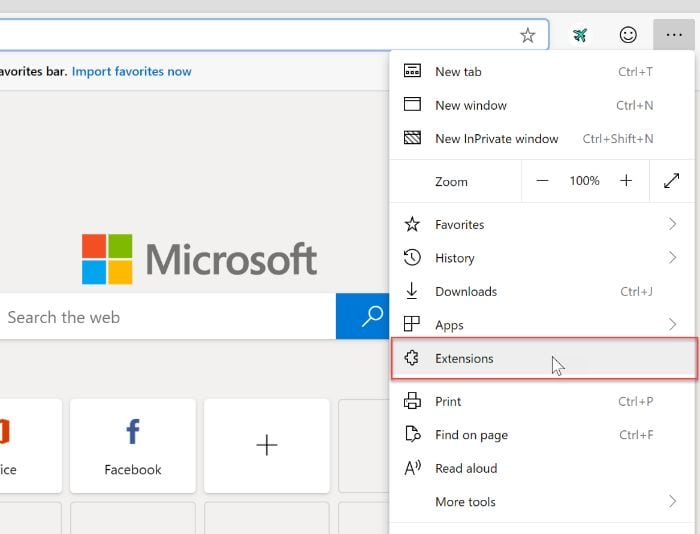Image resolution: width=700 pixels, height=534 pixels.
Task: Enter full screen using the diagonal arrow icon
Action: 671,181
